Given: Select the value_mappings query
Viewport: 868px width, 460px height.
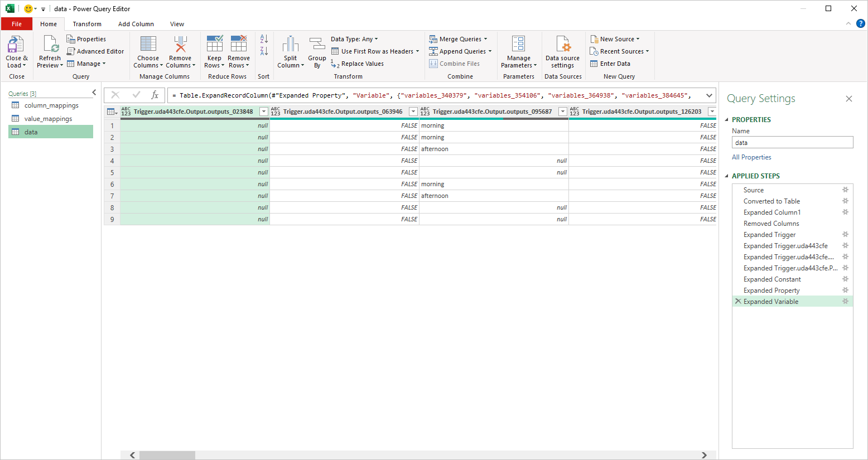Looking at the screenshot, I should coord(51,119).
